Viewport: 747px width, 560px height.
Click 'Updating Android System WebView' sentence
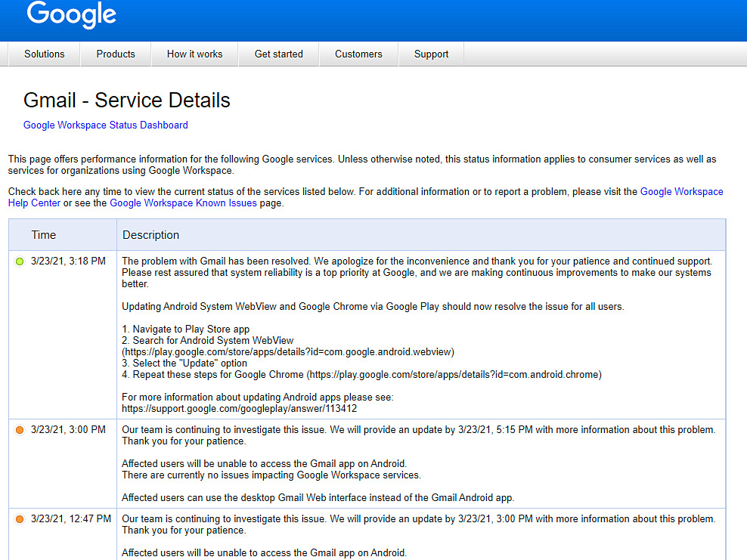click(x=373, y=306)
